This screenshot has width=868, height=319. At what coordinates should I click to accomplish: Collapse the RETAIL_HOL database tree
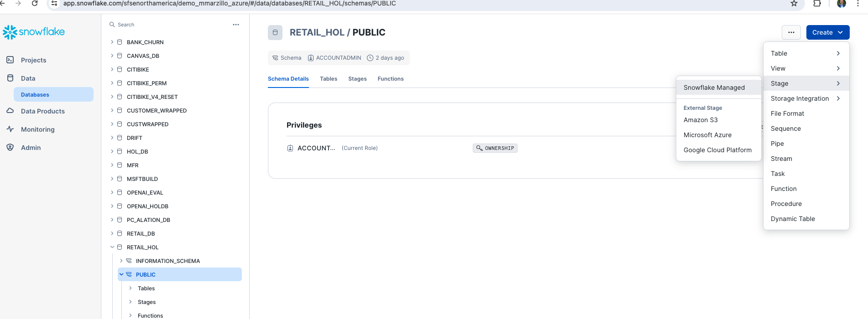tap(112, 247)
